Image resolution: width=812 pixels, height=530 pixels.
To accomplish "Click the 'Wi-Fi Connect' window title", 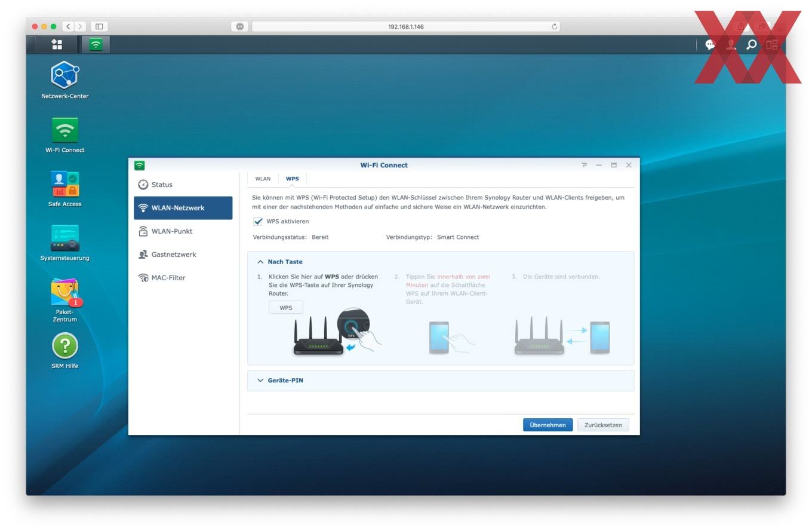I will point(384,166).
